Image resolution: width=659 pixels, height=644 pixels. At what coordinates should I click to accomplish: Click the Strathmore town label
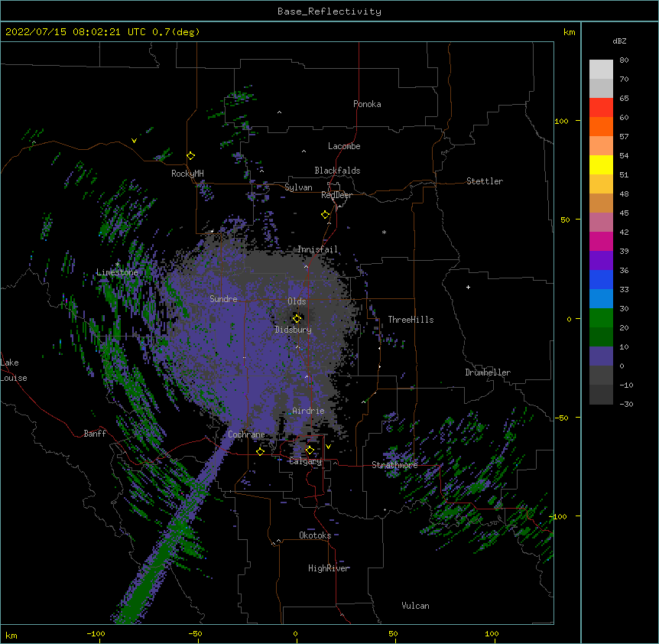tap(394, 465)
